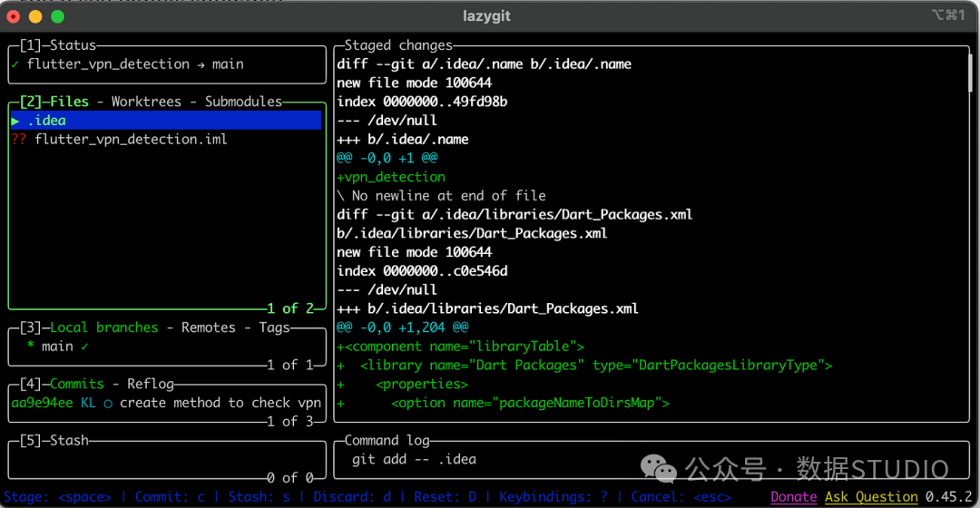Open the Donate link
Image resolution: width=980 pixels, height=508 pixels.
(794, 497)
